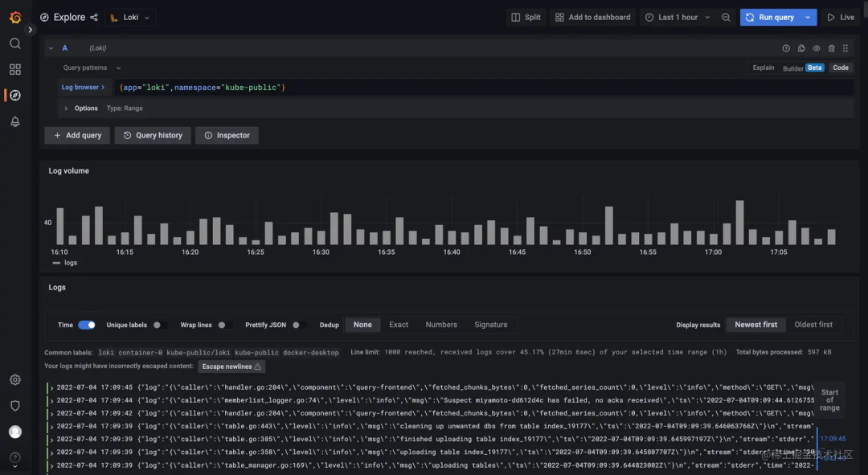Show query help for row A
Viewport: 868px width, 475px height.
[x=786, y=48]
